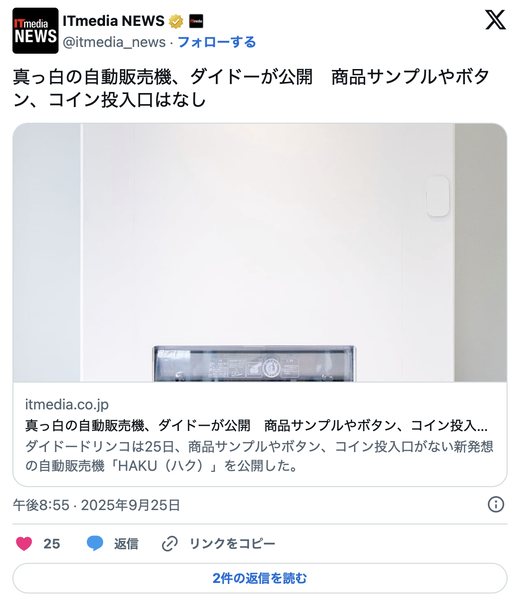The width and height of the screenshot is (520, 605).
Task: Open the white vending machine image
Action: pos(260,252)
